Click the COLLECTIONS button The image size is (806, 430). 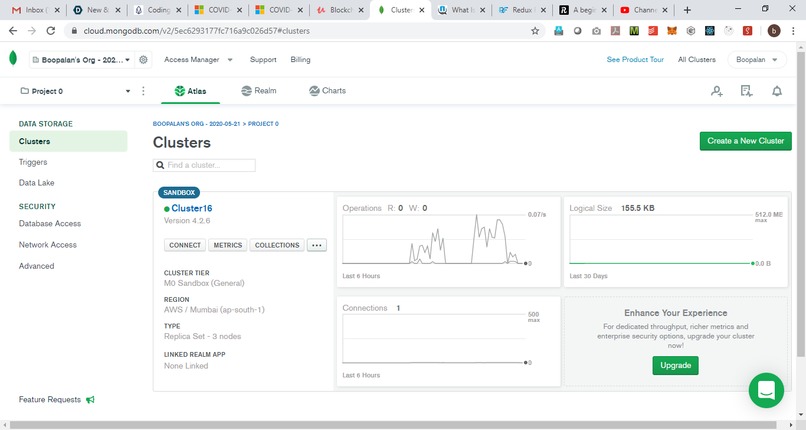277,245
